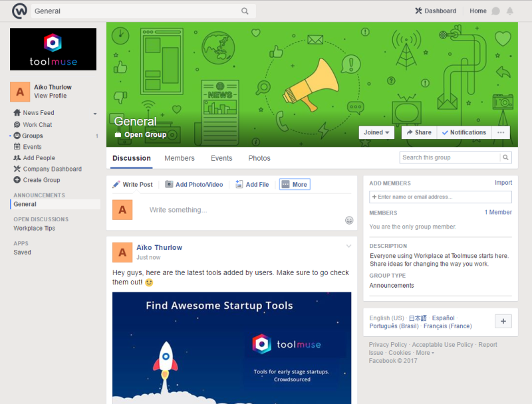
Task: Click the Enter name or email address field
Action: (440, 197)
